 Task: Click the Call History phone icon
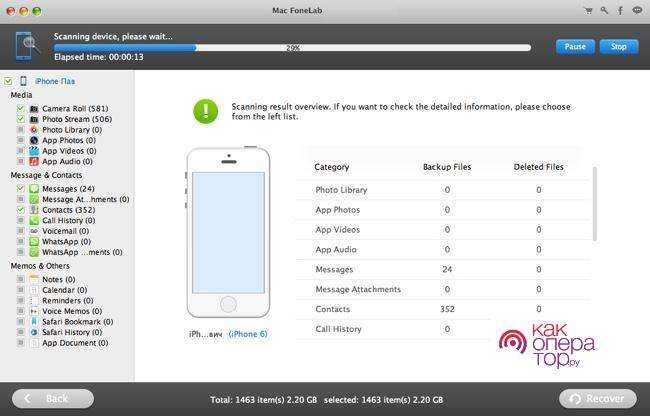coord(34,220)
